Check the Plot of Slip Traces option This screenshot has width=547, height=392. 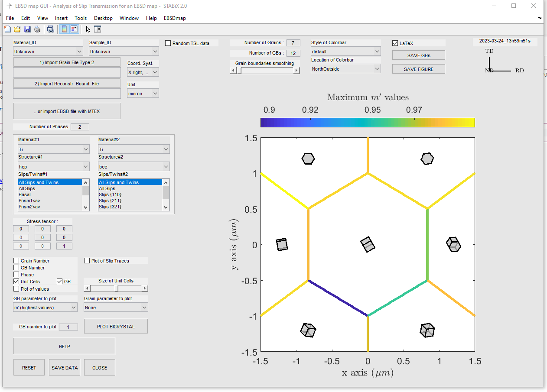(86, 260)
